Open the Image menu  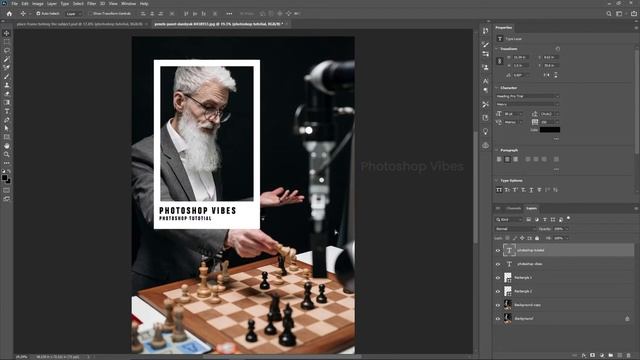(x=38, y=4)
